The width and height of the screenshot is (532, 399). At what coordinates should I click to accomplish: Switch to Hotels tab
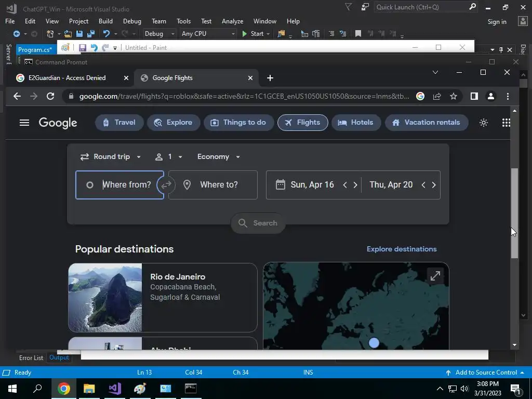(356, 123)
